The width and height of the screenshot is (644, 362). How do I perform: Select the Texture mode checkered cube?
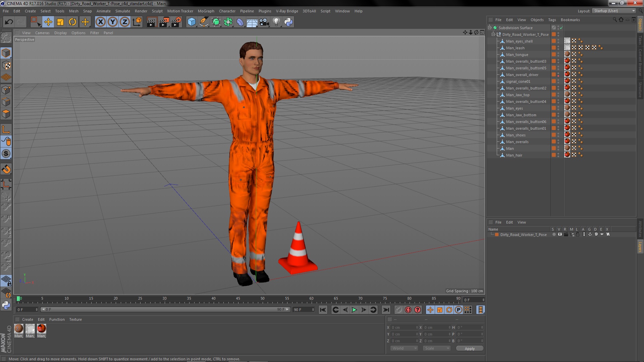(x=6, y=65)
